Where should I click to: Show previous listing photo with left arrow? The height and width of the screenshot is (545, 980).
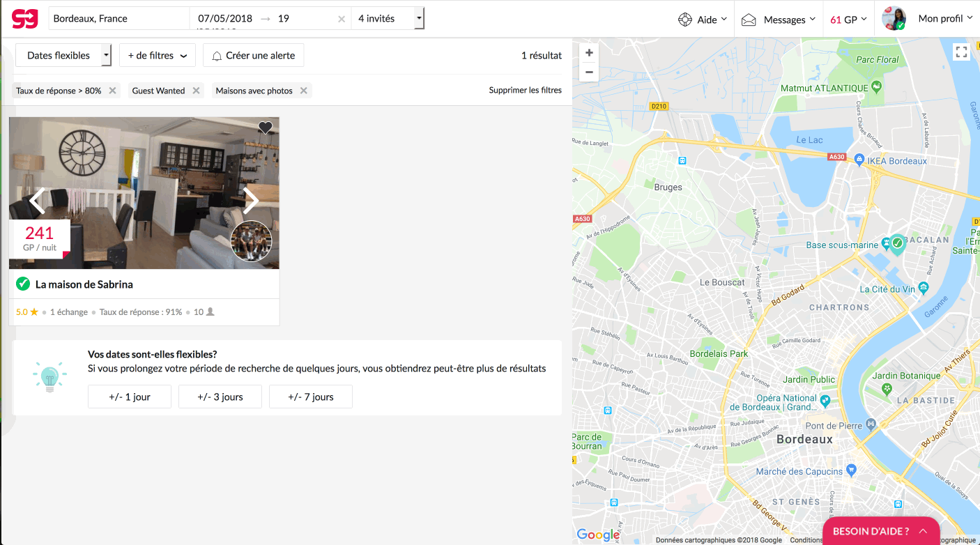click(38, 200)
